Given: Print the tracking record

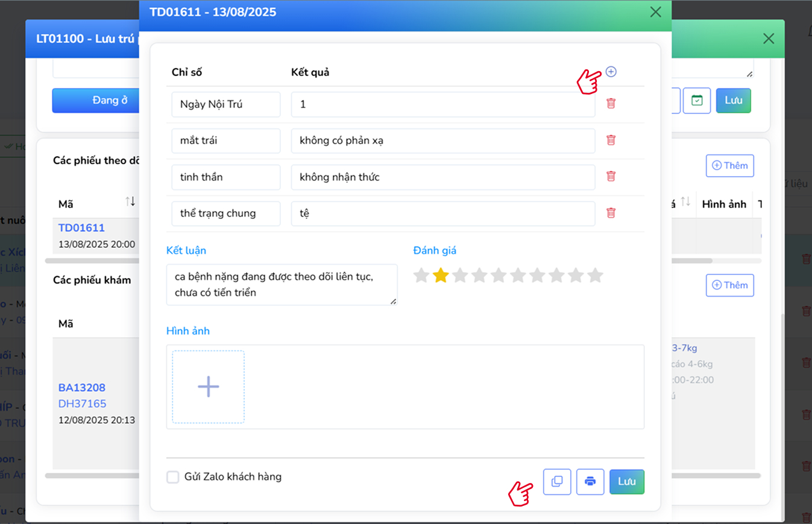Looking at the screenshot, I should (590, 482).
